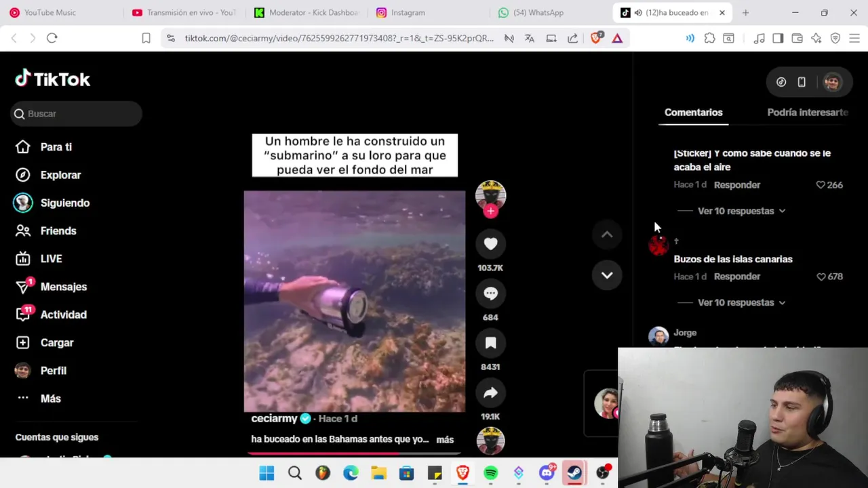Screen dimensions: 868x488
Task: Open the music note playlist icon in toolbar
Action: tap(759, 39)
